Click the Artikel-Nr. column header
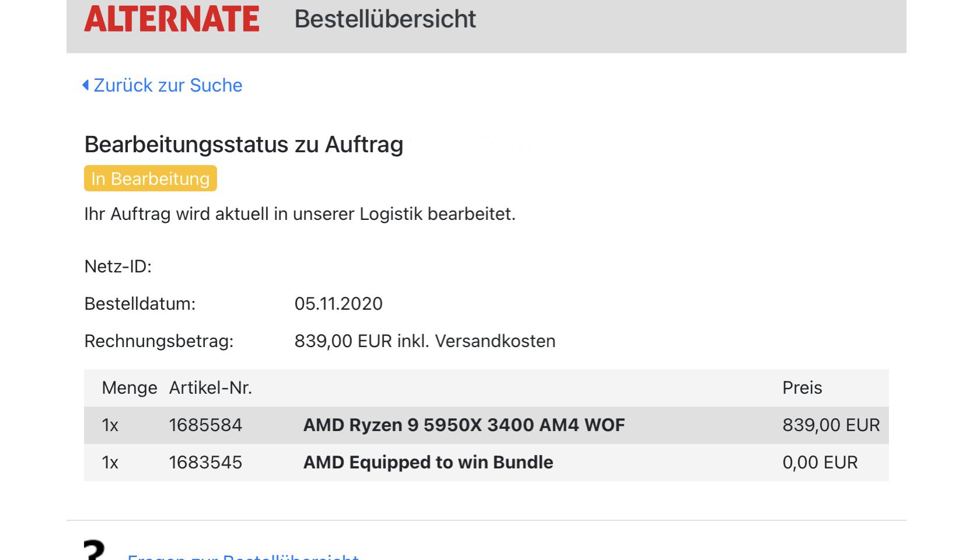 click(x=210, y=387)
